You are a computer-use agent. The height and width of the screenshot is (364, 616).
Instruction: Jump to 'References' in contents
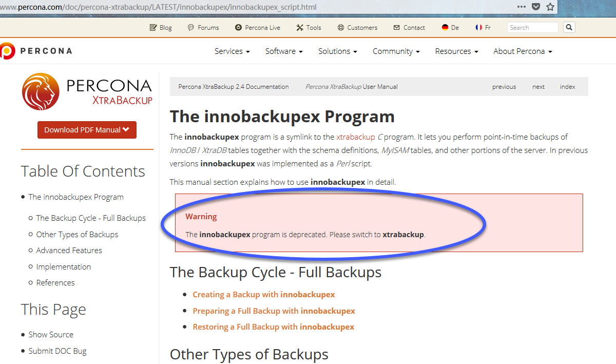click(55, 283)
